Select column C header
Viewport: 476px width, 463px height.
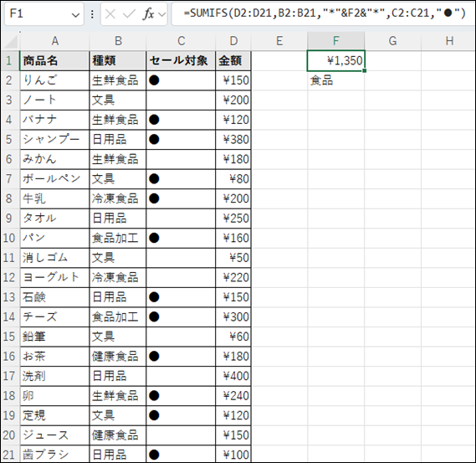181,41
